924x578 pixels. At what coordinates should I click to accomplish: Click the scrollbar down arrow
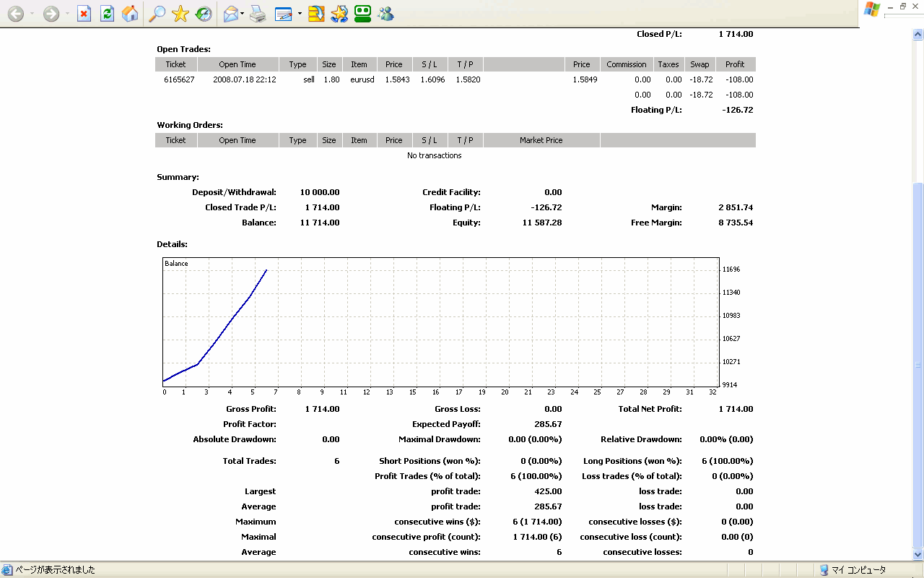[918, 554]
